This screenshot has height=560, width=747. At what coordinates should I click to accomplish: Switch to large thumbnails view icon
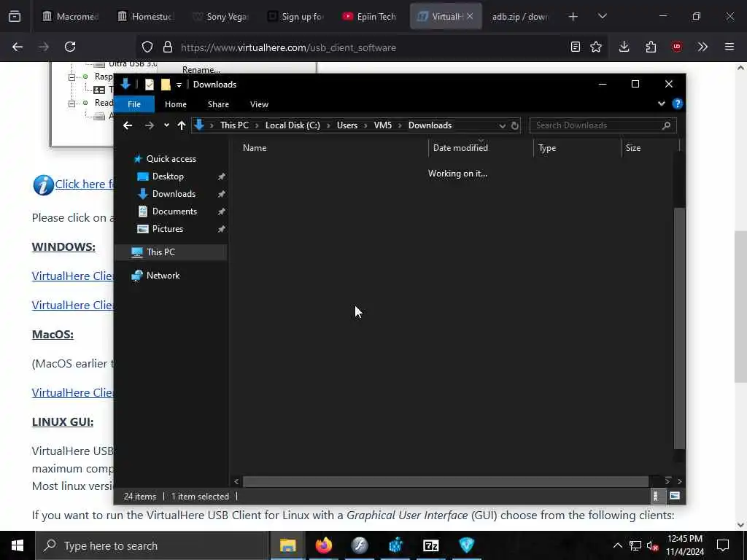point(675,496)
